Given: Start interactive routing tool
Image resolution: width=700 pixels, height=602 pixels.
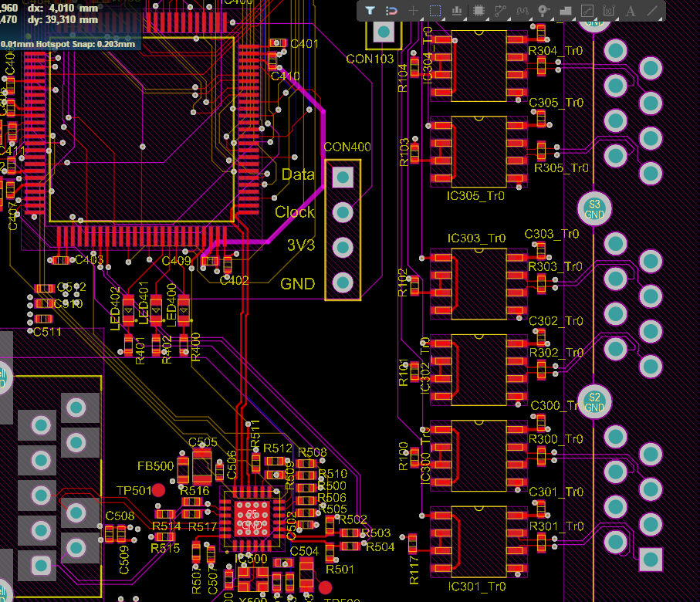Looking at the screenshot, I should (x=500, y=11).
